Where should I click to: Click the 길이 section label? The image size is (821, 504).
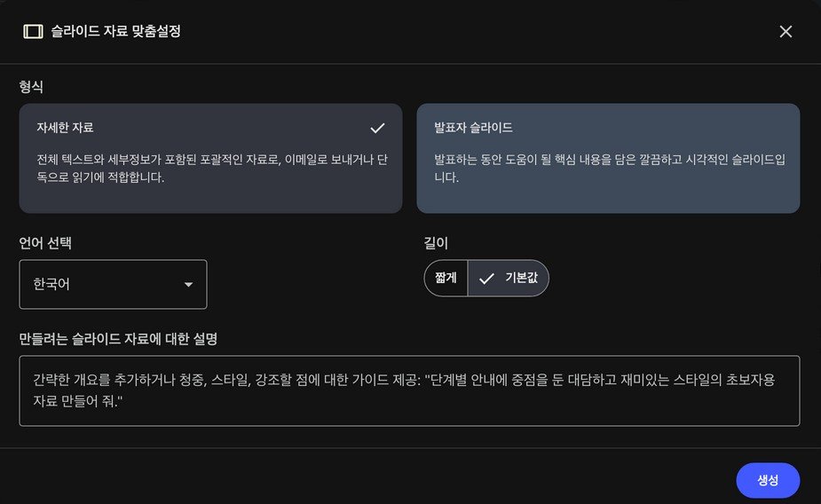(438, 241)
